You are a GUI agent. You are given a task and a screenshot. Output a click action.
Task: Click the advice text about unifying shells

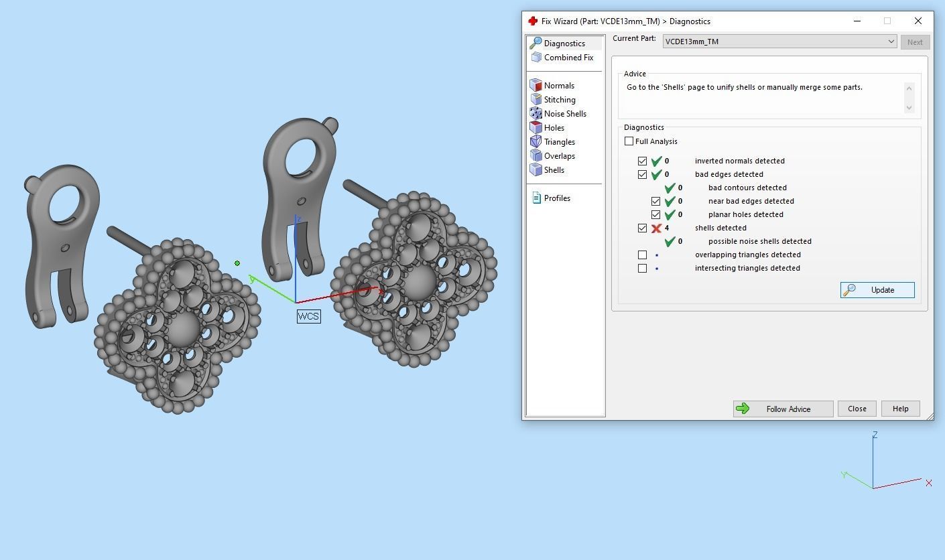pos(744,87)
